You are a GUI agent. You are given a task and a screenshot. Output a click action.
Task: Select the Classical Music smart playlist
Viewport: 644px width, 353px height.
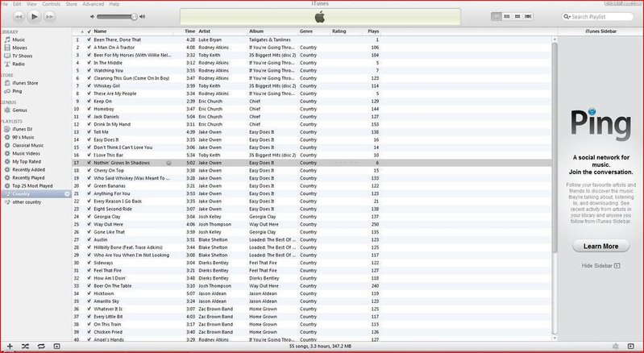(x=27, y=145)
